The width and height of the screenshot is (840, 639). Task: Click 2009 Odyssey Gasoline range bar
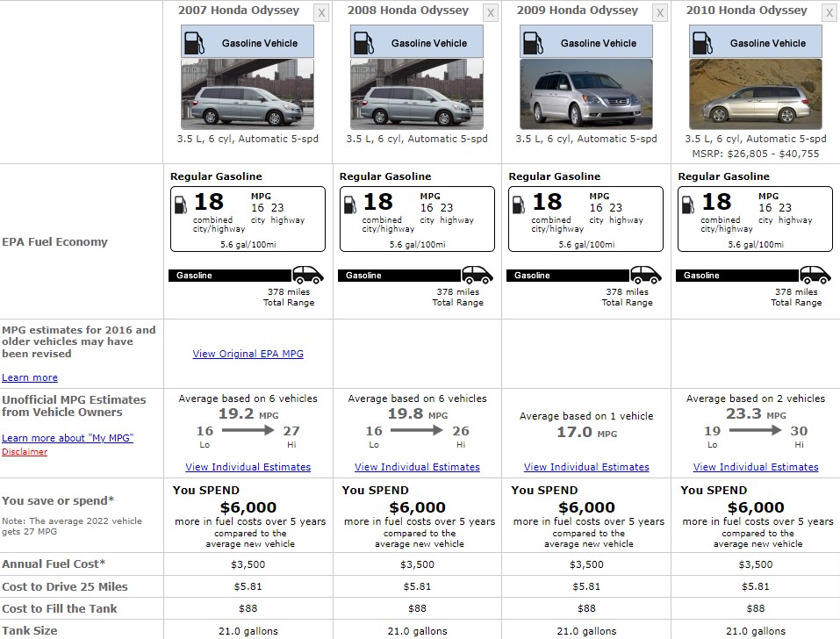pos(569,276)
